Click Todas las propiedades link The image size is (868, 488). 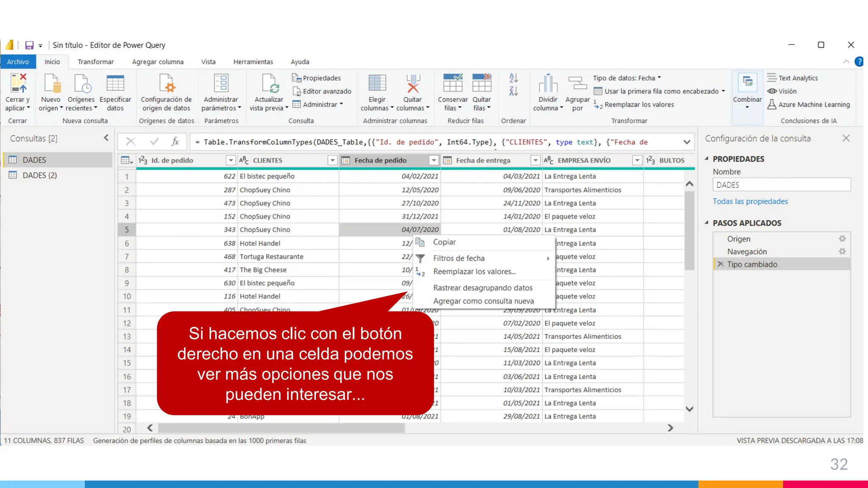click(x=750, y=201)
